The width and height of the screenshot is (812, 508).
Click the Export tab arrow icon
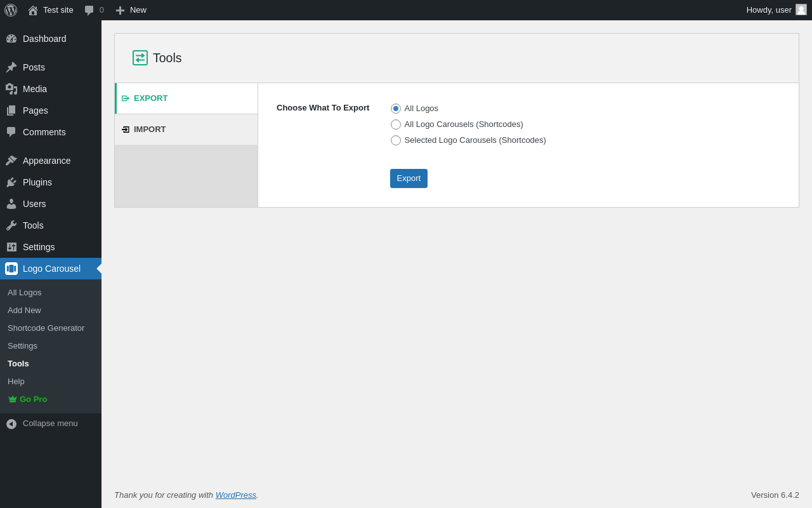126,98
